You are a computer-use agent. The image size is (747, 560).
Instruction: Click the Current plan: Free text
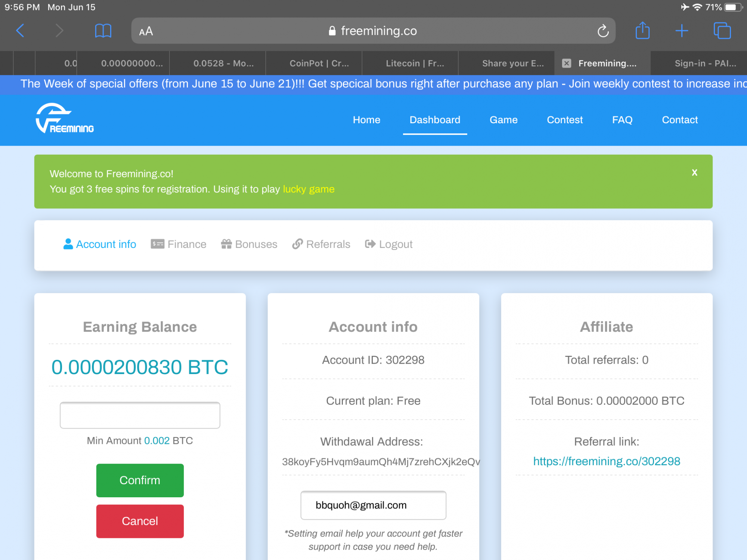click(373, 401)
